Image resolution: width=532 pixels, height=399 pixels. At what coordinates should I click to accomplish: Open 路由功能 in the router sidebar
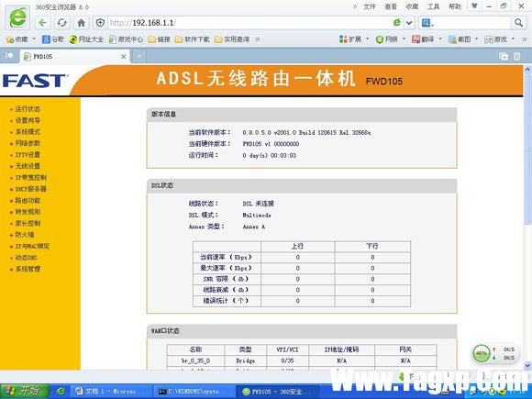point(28,201)
